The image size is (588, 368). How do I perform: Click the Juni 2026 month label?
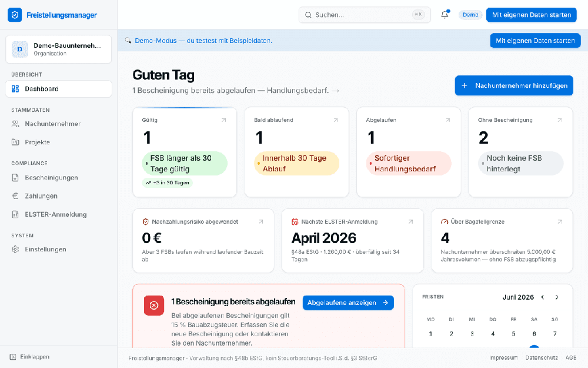(518, 297)
